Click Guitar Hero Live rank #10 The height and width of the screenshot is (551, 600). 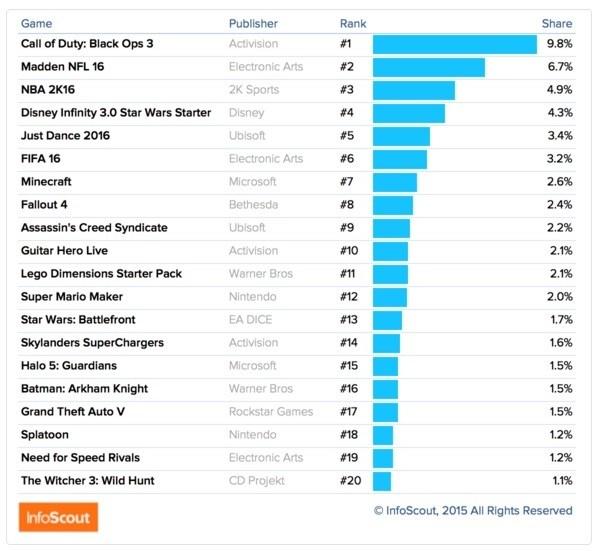[349, 251]
